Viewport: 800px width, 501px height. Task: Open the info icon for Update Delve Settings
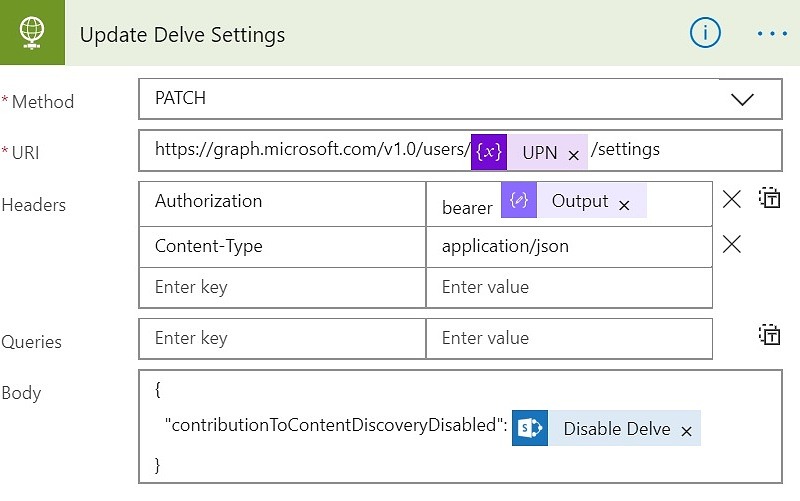pos(705,33)
